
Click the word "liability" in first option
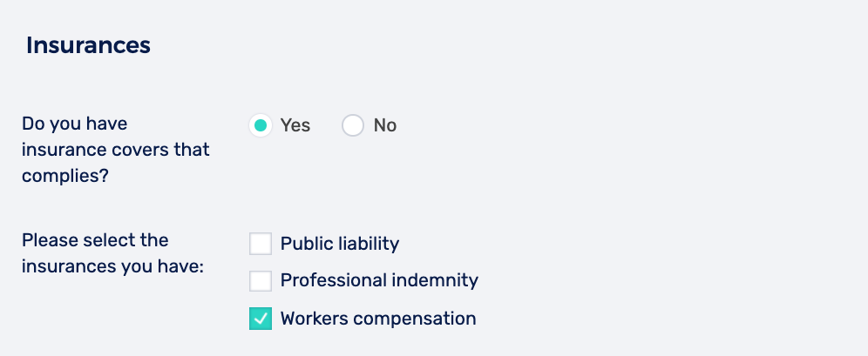coord(369,244)
